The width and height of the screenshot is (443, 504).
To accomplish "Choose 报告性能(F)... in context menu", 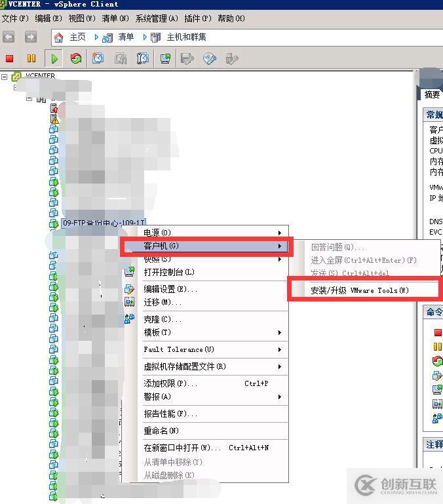I will (x=205, y=414).
